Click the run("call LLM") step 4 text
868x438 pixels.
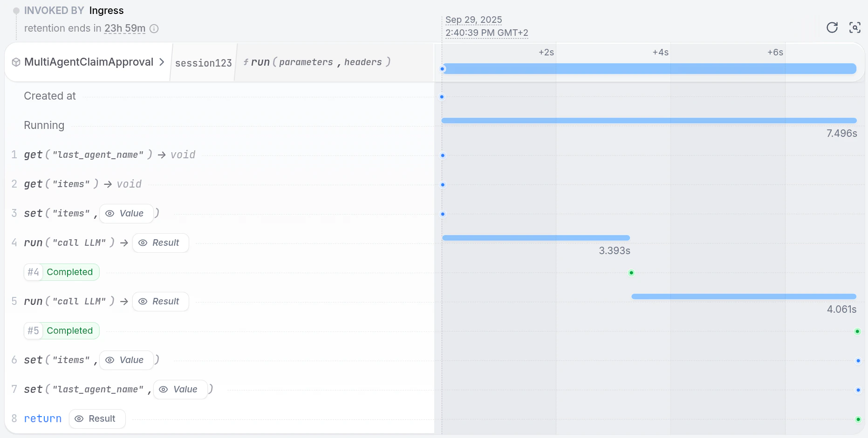(69, 243)
